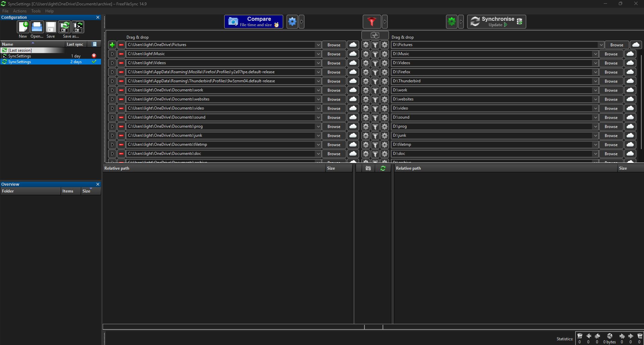Click the New configuration icon
This screenshot has width=644, height=345.
(x=23, y=27)
